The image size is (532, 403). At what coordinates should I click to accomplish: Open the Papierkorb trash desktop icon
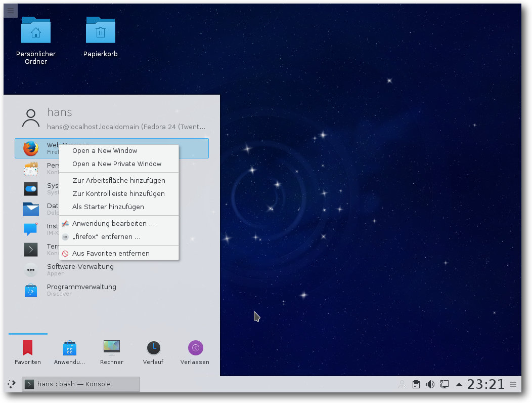[101, 37]
